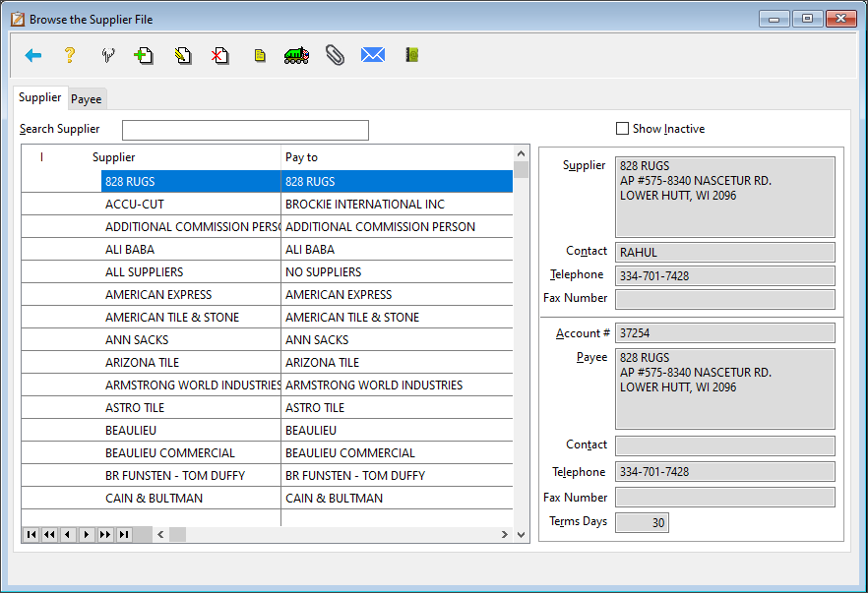Click the Account # field 37254

click(x=725, y=333)
